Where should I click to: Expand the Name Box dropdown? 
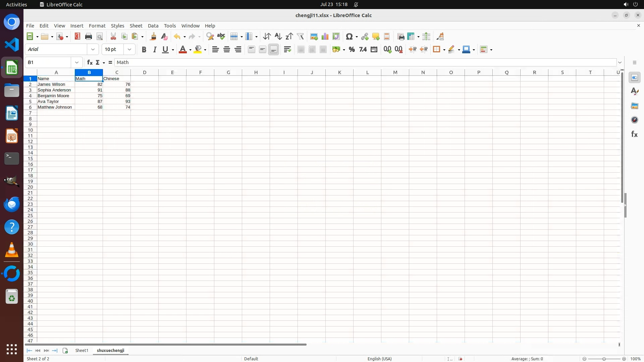pyautogui.click(x=77, y=62)
